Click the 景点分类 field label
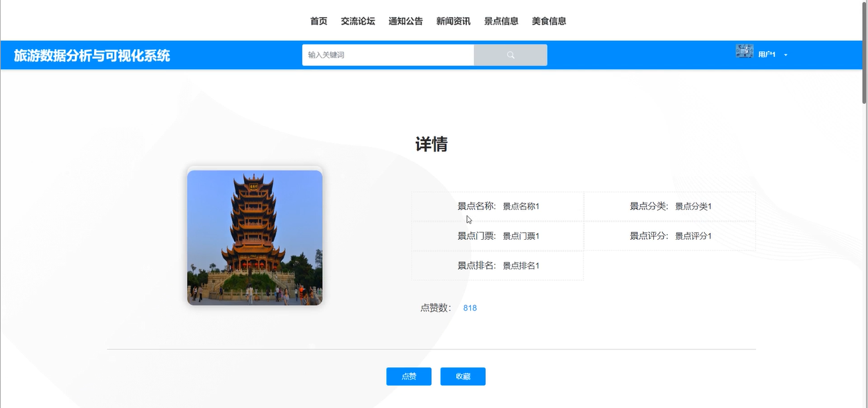 pos(649,207)
